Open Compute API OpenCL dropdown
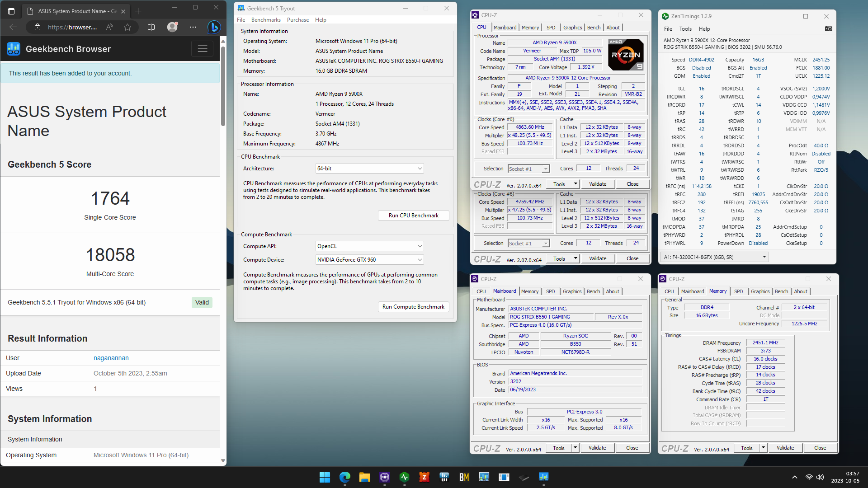The width and height of the screenshot is (868, 488). pyautogui.click(x=369, y=246)
